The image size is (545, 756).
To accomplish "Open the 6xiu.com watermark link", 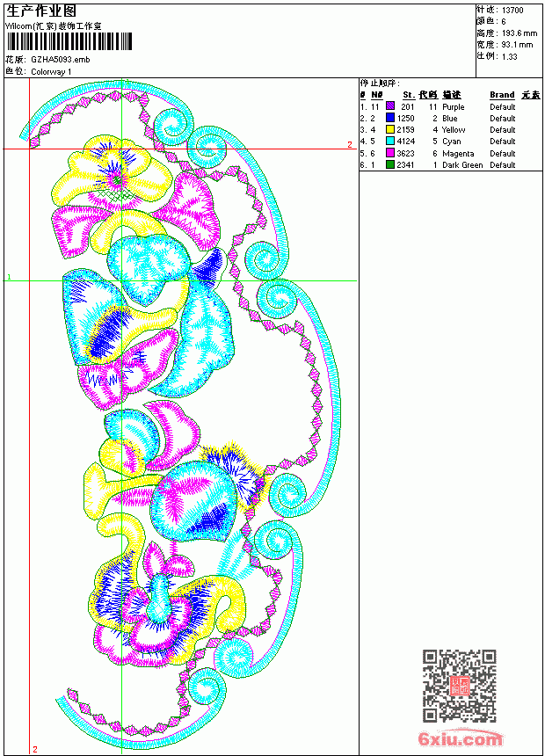I will pos(460,739).
